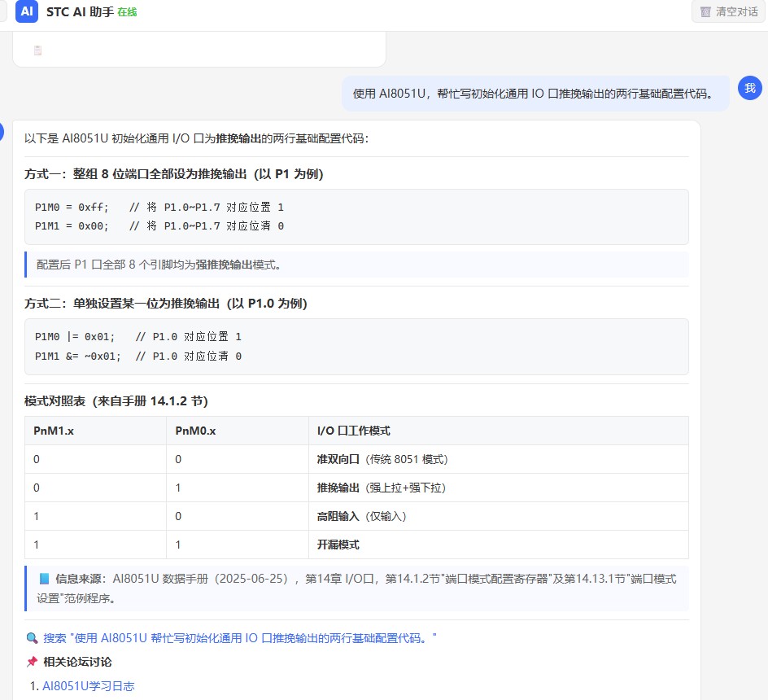Click the I/O 口工作模式 table header

point(499,431)
